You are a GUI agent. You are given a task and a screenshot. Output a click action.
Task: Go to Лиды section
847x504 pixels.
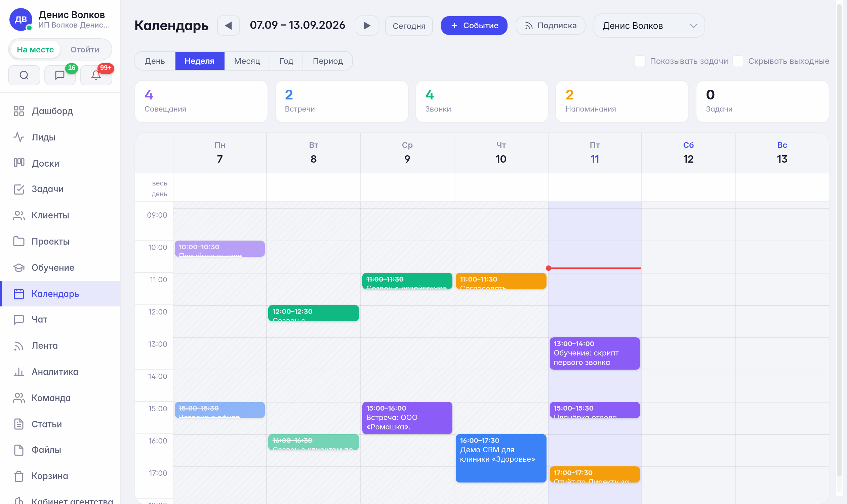pyautogui.click(x=61, y=137)
